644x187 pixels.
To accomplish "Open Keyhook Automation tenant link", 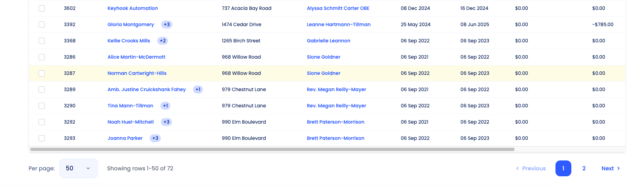I will click(x=133, y=8).
